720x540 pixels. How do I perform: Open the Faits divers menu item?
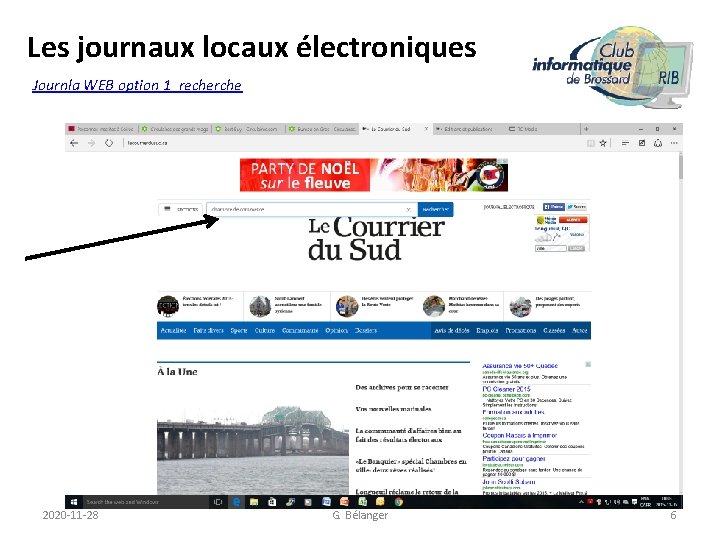pos(208,331)
